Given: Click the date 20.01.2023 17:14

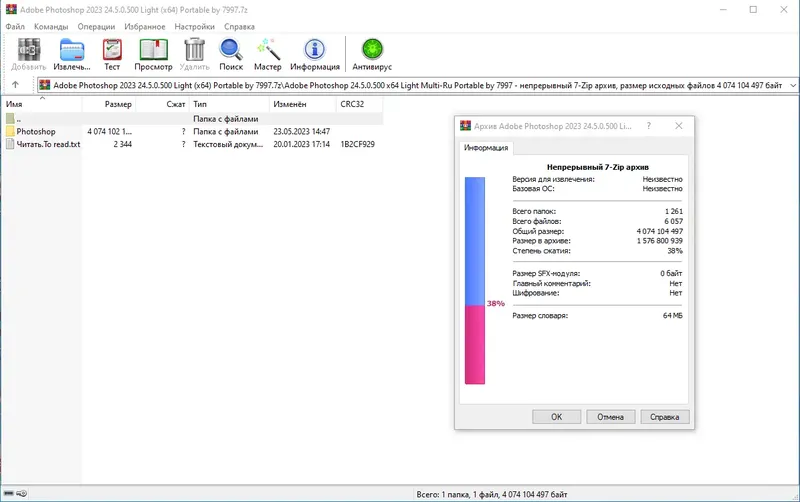Looking at the screenshot, I should click(x=302, y=144).
